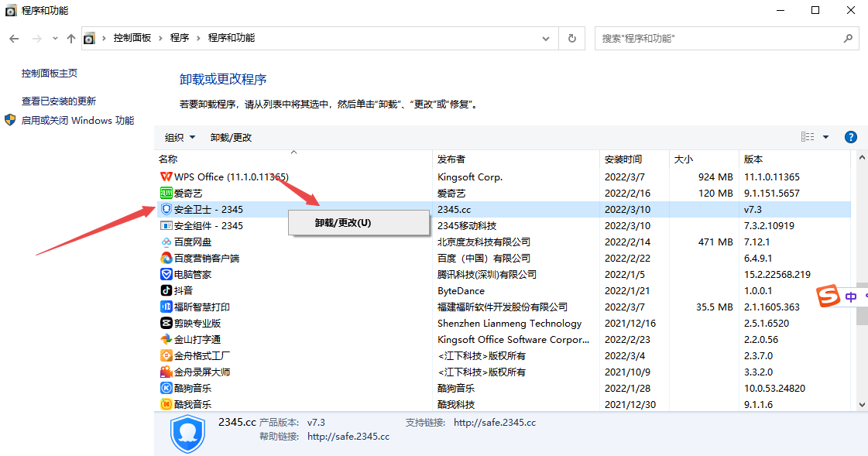This screenshot has width=868, height=456.
Task: Click 卸载/更改 in the toolbar
Action: (231, 137)
